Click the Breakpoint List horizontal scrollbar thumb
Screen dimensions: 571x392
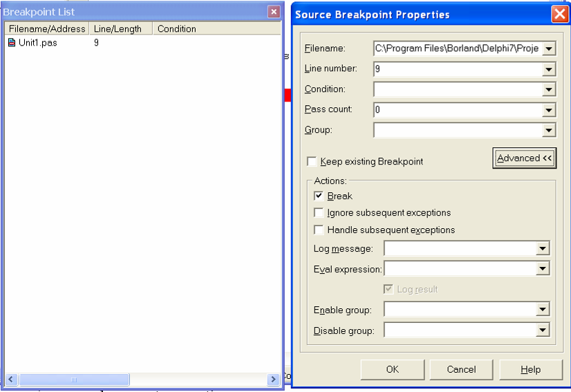click(74, 380)
